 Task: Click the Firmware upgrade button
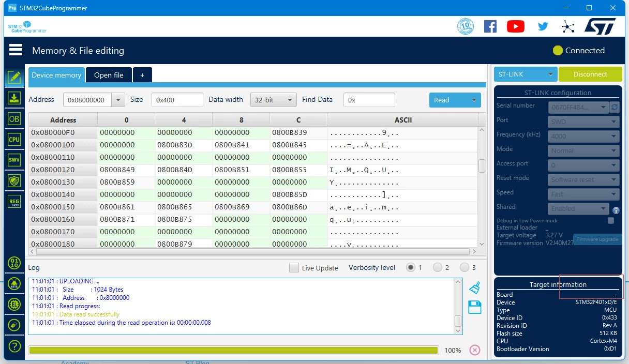click(597, 239)
